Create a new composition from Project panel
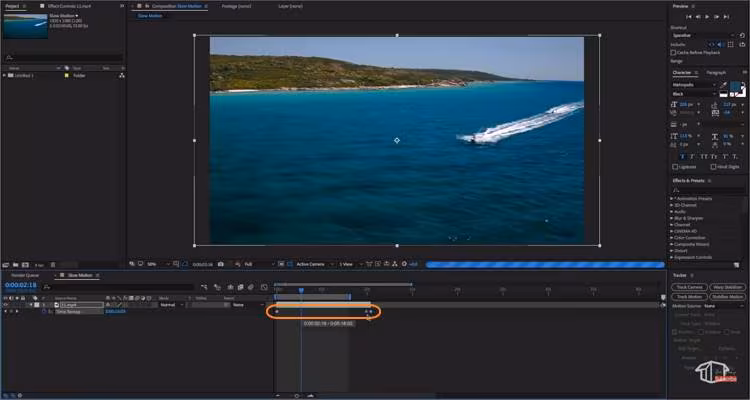 tap(25, 265)
